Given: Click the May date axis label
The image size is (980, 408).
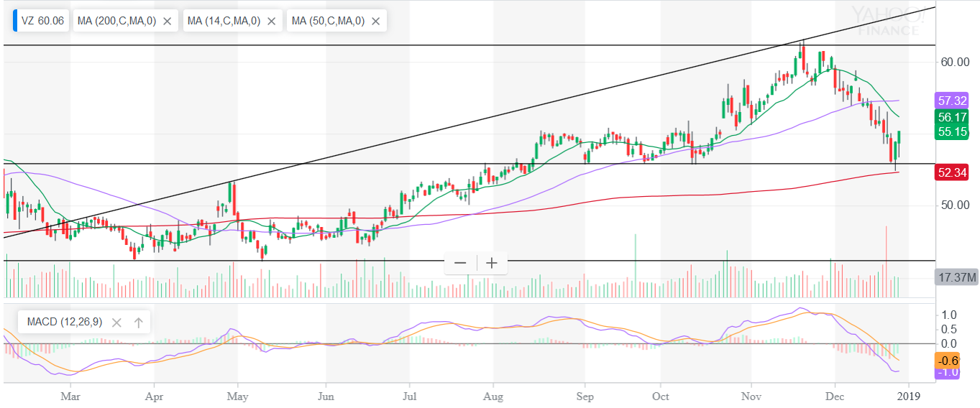Looking at the screenshot, I should coord(237,396).
